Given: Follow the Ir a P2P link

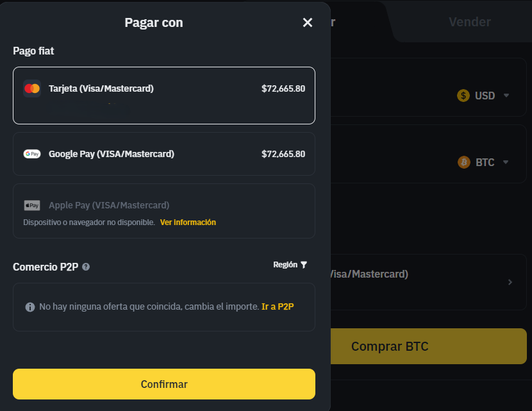Looking at the screenshot, I should (278, 306).
